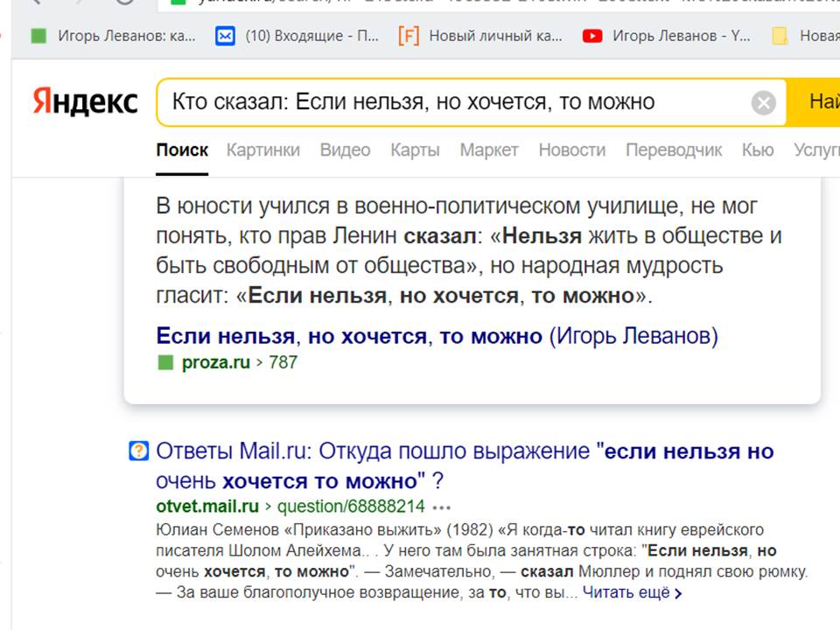Image resolution: width=840 pixels, height=630 pixels.
Task: Switch to the Картинки tab
Action: tap(263, 150)
